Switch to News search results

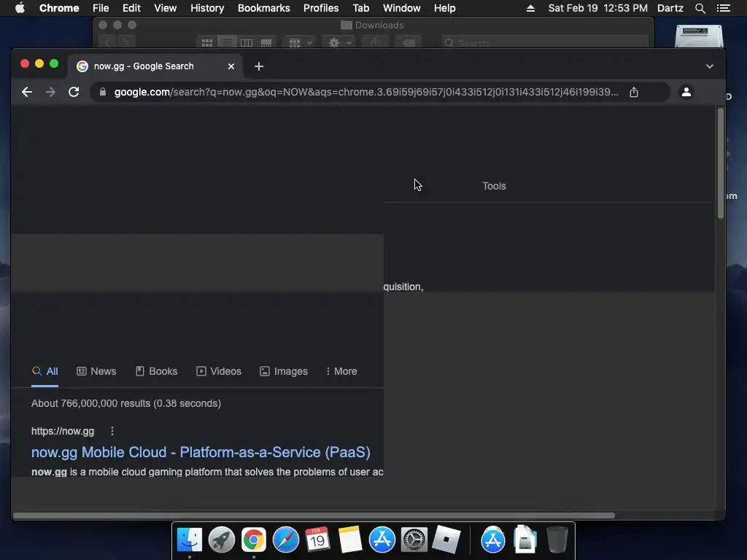(x=96, y=371)
